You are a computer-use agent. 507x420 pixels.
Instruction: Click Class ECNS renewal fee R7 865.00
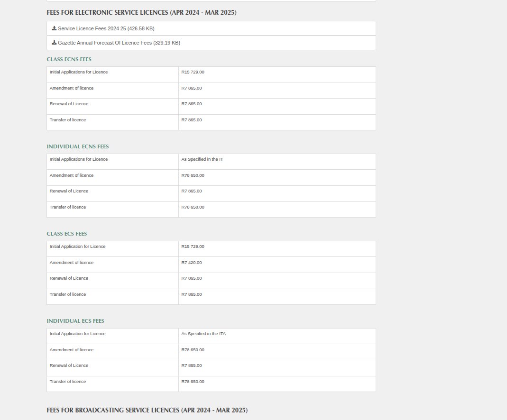(192, 104)
